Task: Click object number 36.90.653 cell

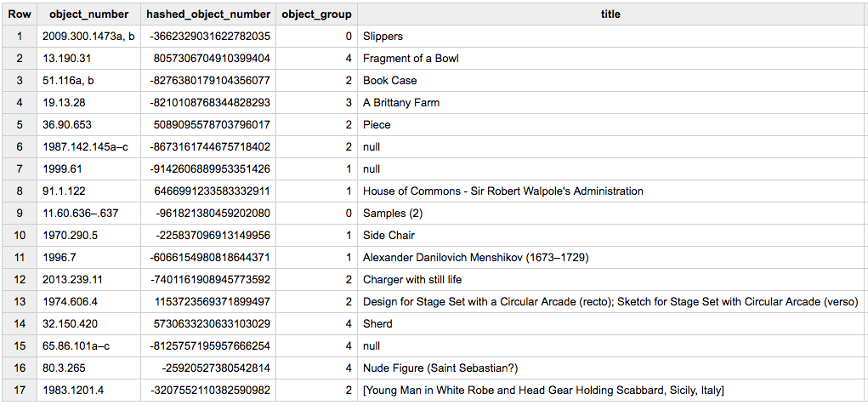Action: [x=66, y=125]
